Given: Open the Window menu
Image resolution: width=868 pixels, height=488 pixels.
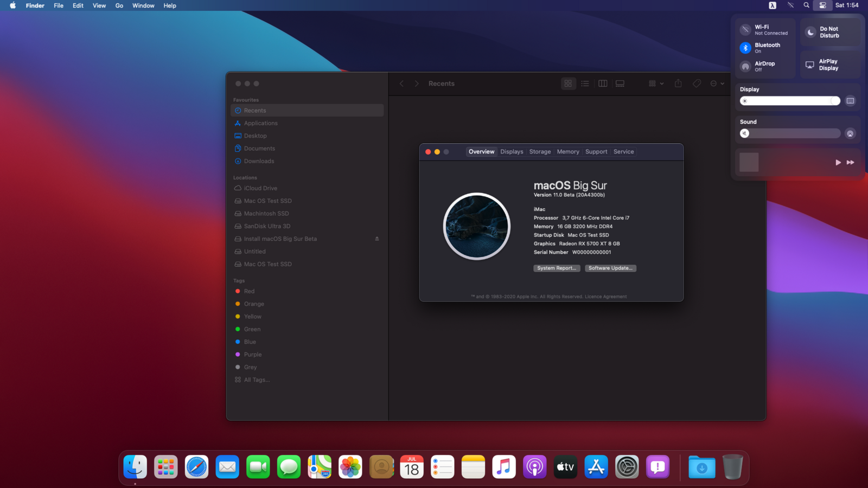Looking at the screenshot, I should 143,5.
